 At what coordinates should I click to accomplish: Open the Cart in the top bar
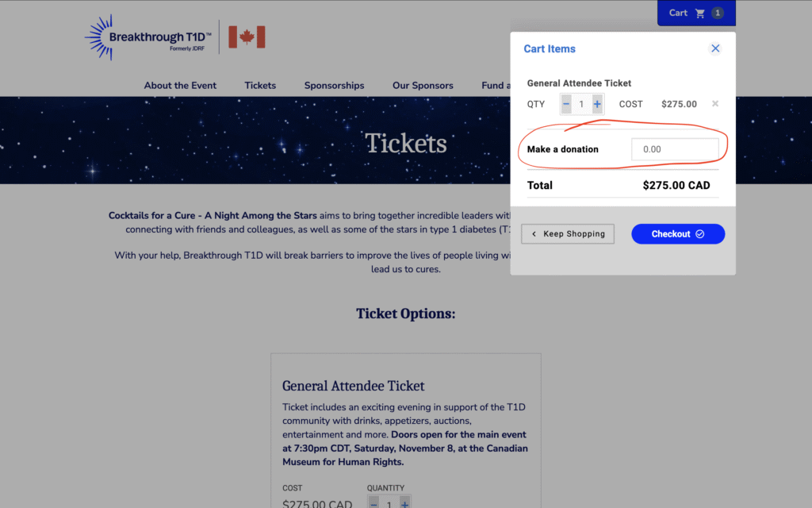(687, 13)
